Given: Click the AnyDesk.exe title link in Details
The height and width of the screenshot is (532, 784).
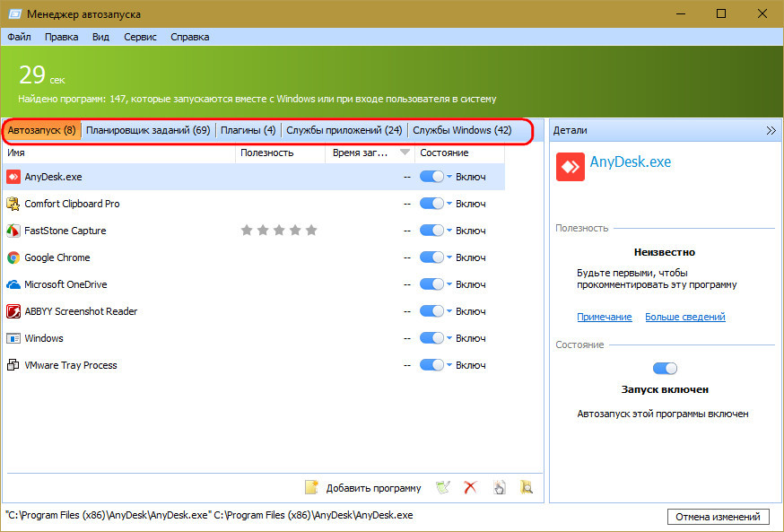Looking at the screenshot, I should [631, 162].
